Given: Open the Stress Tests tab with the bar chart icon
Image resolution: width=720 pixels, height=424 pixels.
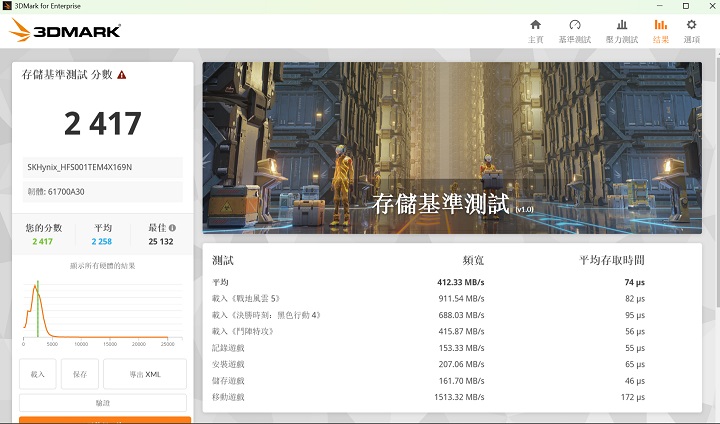Looking at the screenshot, I should coord(622,31).
